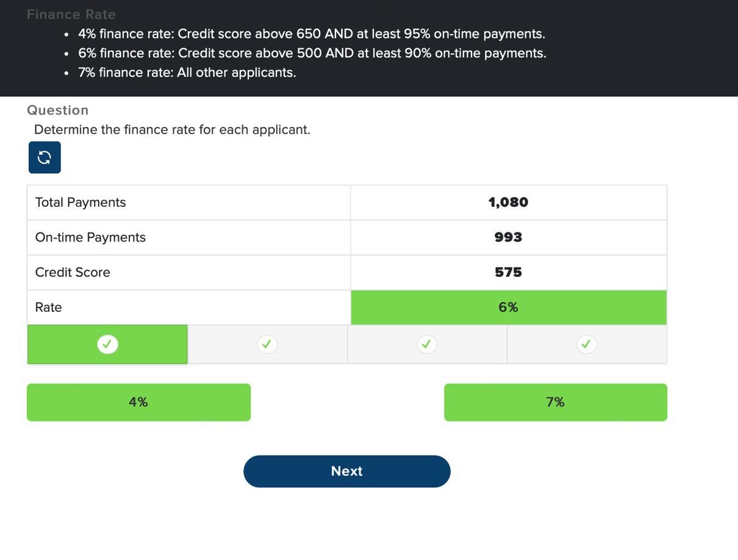
Task: Choose the 7% finance rate option
Action: pos(555,401)
